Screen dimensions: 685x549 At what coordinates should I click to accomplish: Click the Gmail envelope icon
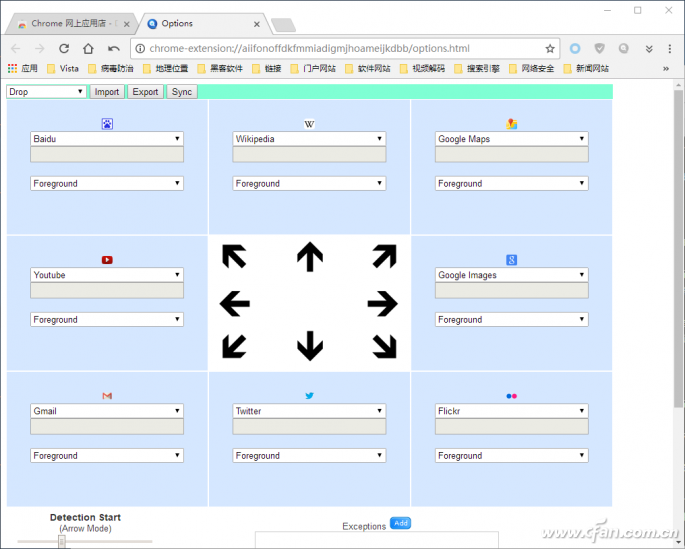(107, 396)
